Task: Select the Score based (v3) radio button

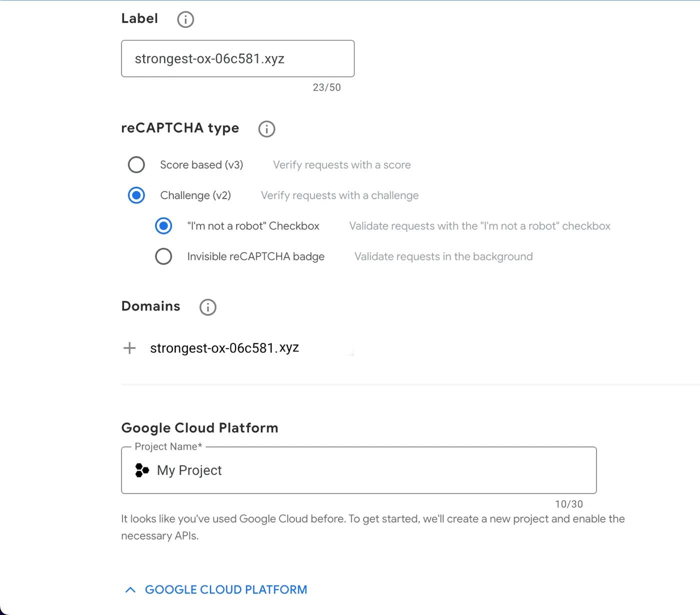Action: [136, 164]
